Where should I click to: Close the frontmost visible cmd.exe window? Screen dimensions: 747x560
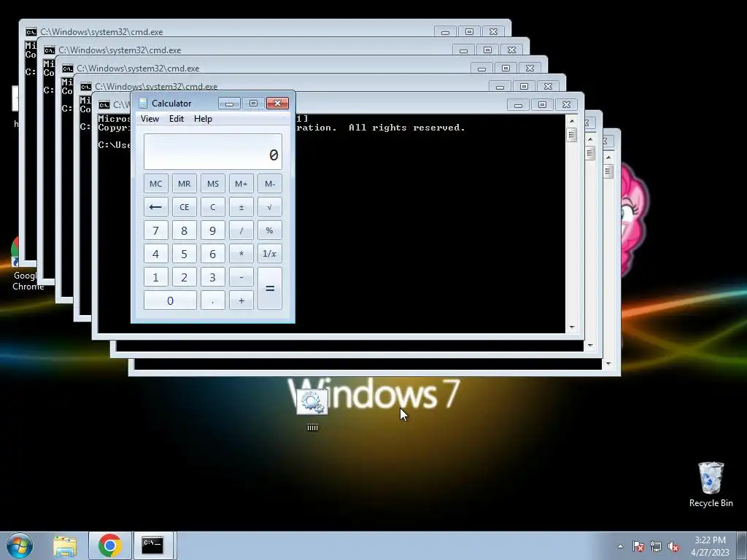click(x=566, y=105)
